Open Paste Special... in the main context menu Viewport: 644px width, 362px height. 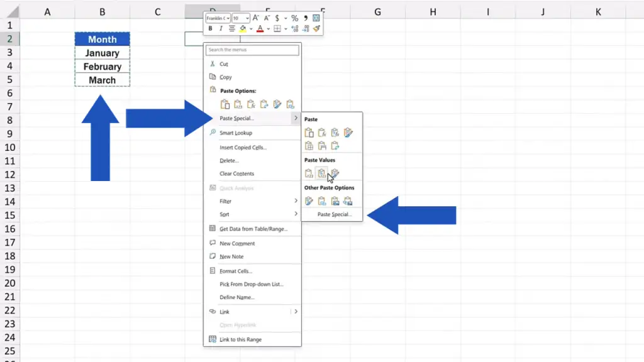(252, 118)
